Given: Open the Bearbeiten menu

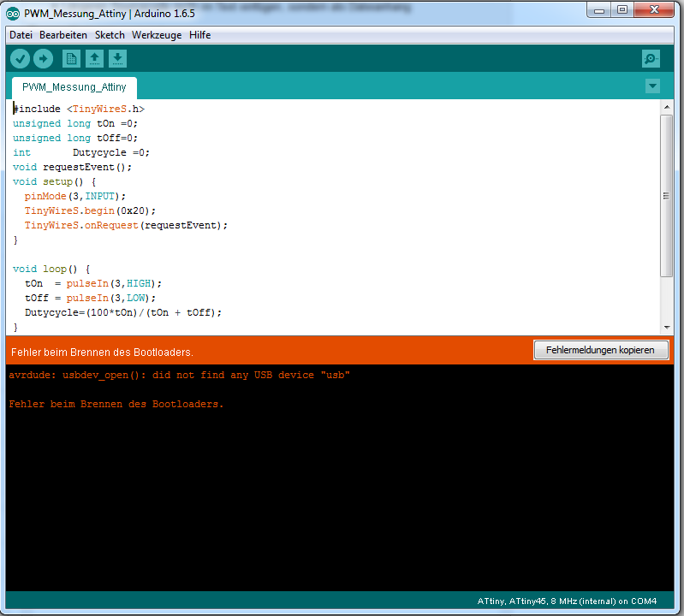Looking at the screenshot, I should 63,35.
